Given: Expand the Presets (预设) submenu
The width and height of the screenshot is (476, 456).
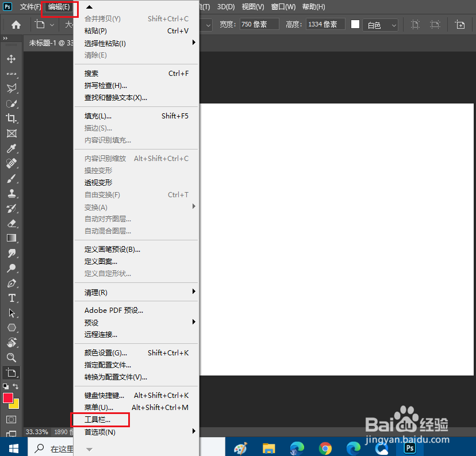Looking at the screenshot, I should click(x=137, y=323).
